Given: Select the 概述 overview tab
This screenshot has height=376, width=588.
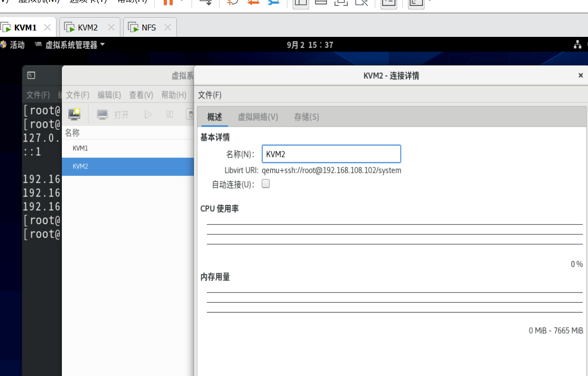Looking at the screenshot, I should pos(215,117).
